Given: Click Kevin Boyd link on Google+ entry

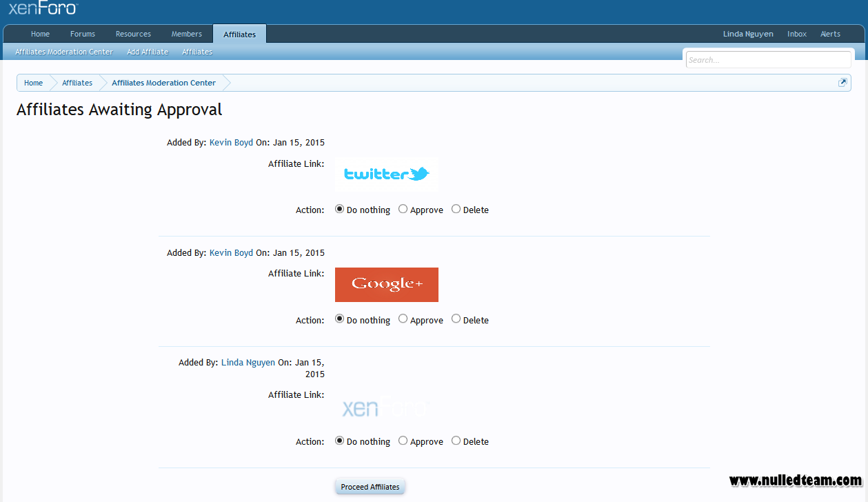Looking at the screenshot, I should pos(231,253).
